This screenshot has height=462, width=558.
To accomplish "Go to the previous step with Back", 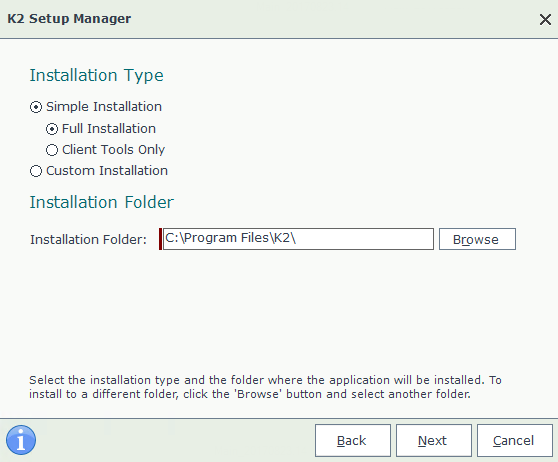I will pyautogui.click(x=353, y=440).
